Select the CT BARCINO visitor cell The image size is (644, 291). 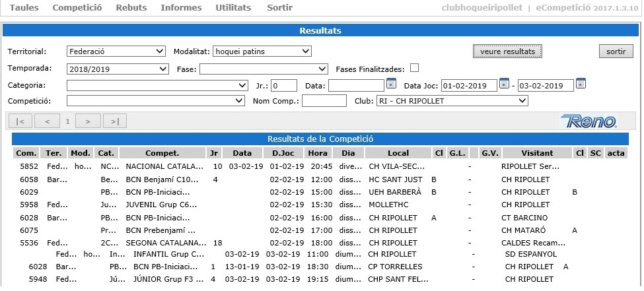[524, 218]
